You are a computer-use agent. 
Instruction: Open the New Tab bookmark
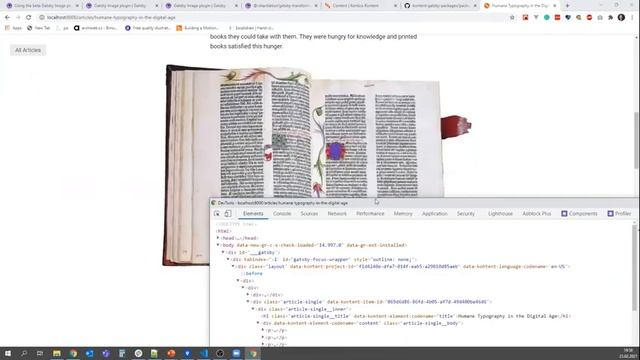(38, 28)
